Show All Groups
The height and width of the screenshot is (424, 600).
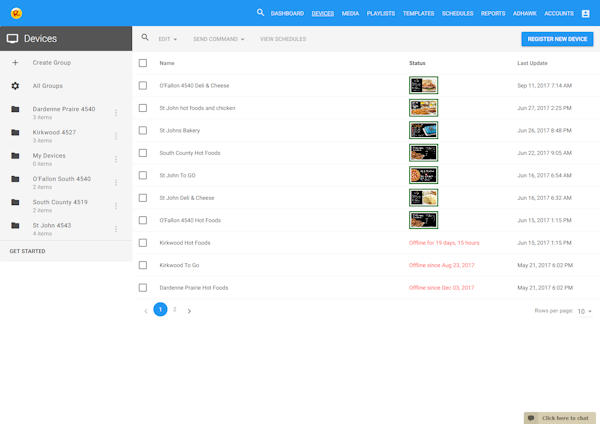[x=47, y=86]
